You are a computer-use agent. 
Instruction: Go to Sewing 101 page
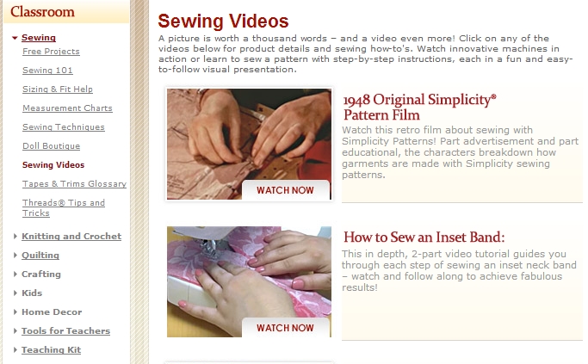click(x=47, y=70)
